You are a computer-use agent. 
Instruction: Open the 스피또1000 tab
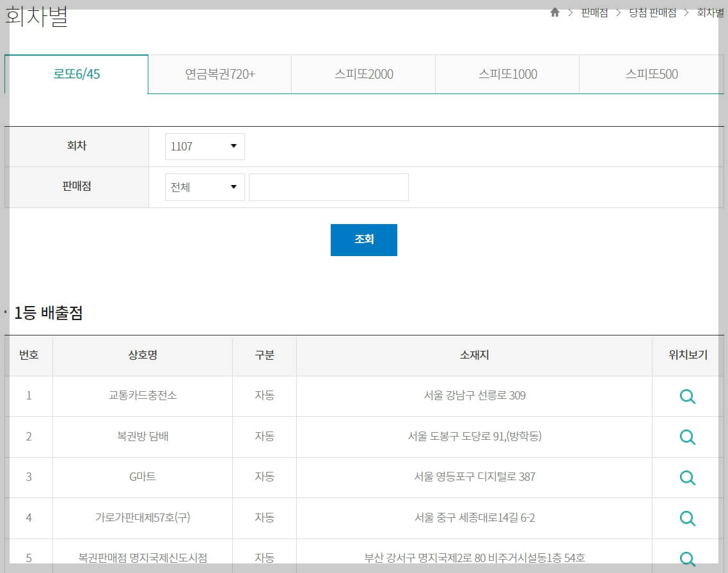pyautogui.click(x=507, y=74)
